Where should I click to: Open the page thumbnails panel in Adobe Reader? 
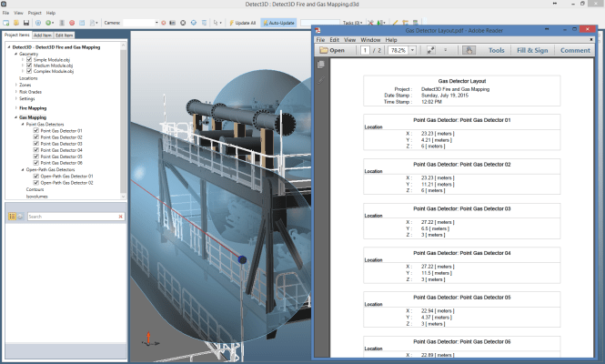click(x=320, y=66)
